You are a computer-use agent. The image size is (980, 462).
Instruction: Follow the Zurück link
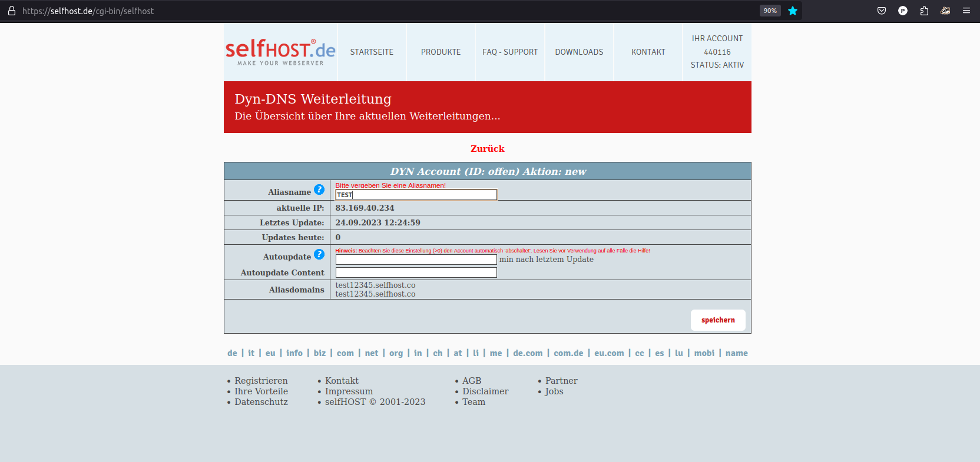pos(487,149)
